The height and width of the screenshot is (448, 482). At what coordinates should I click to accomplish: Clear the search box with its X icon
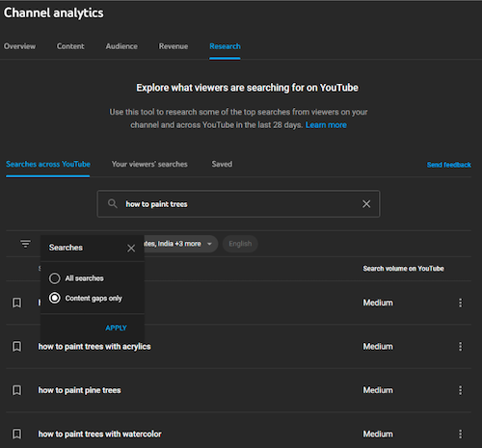coord(366,204)
